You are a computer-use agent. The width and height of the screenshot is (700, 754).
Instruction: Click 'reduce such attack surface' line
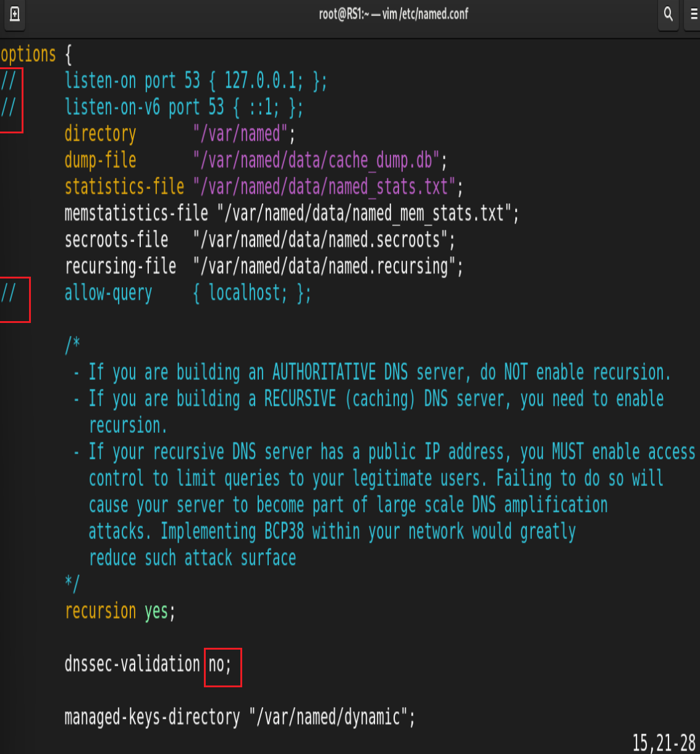(x=192, y=558)
